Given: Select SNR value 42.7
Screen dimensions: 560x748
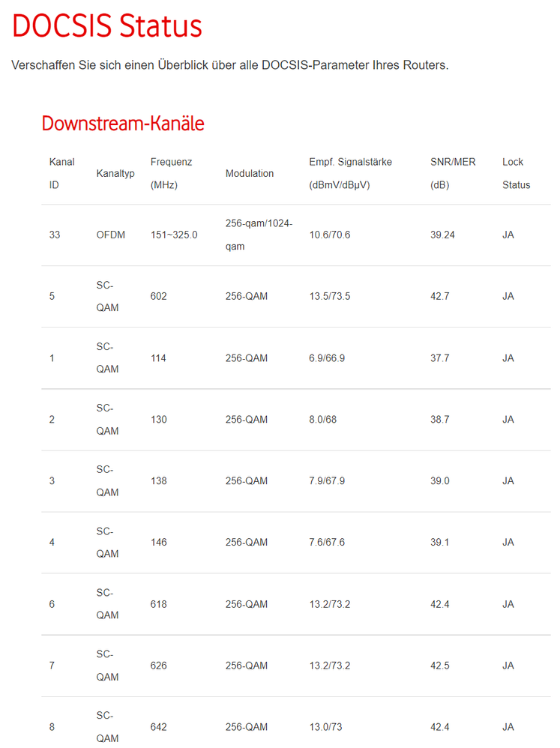Looking at the screenshot, I should click(439, 296).
